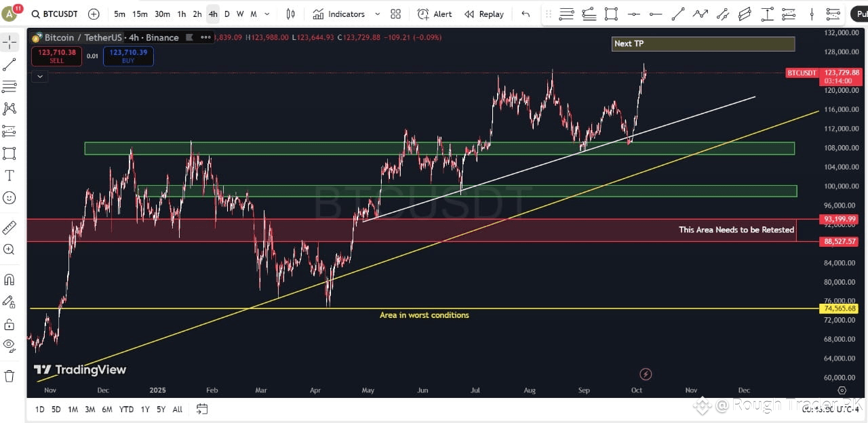Image resolution: width=868 pixels, height=423 pixels.
Task: Grab the favorites toolbar drag handle
Action: [x=549, y=14]
